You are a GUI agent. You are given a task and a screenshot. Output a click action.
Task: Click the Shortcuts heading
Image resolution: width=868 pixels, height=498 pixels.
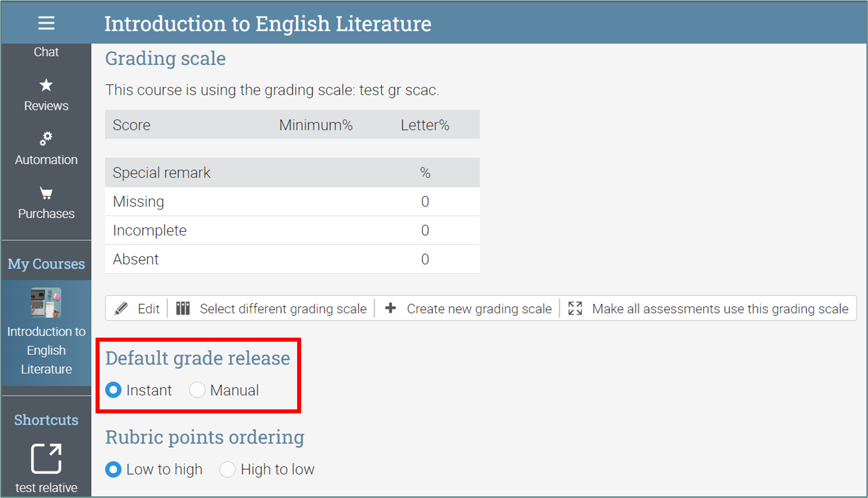tap(46, 420)
